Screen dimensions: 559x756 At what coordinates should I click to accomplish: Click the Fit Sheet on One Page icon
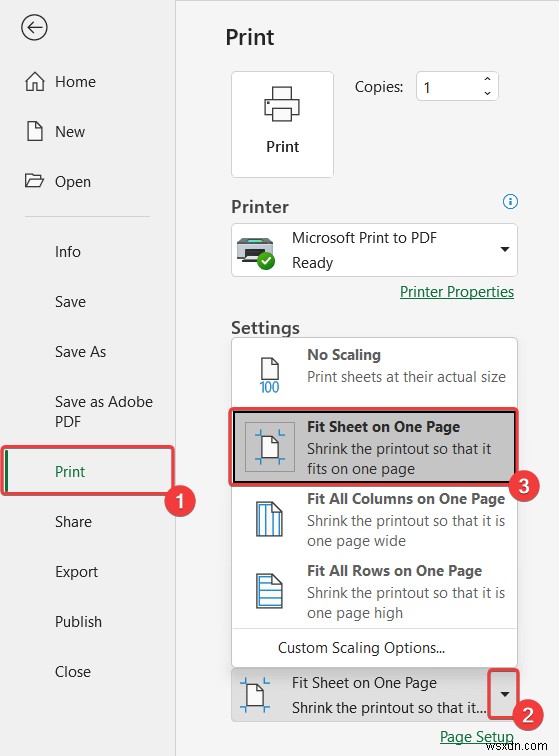270,446
